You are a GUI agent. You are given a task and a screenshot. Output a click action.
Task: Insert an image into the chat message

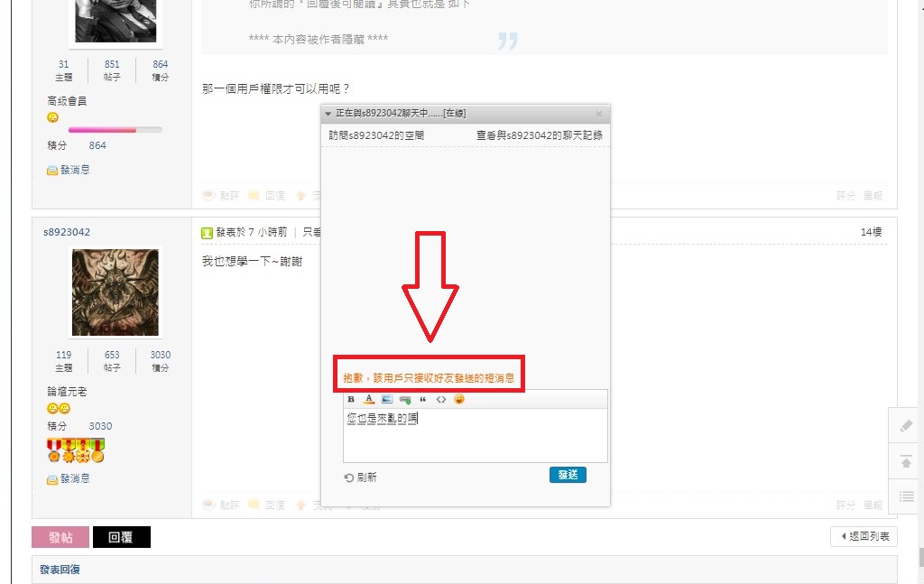[386, 399]
